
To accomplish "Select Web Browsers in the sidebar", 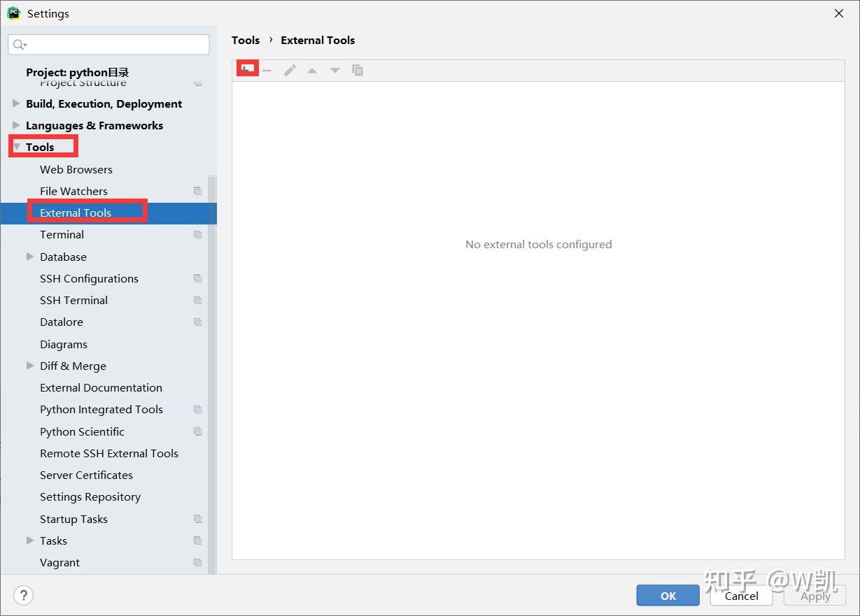I will click(76, 169).
